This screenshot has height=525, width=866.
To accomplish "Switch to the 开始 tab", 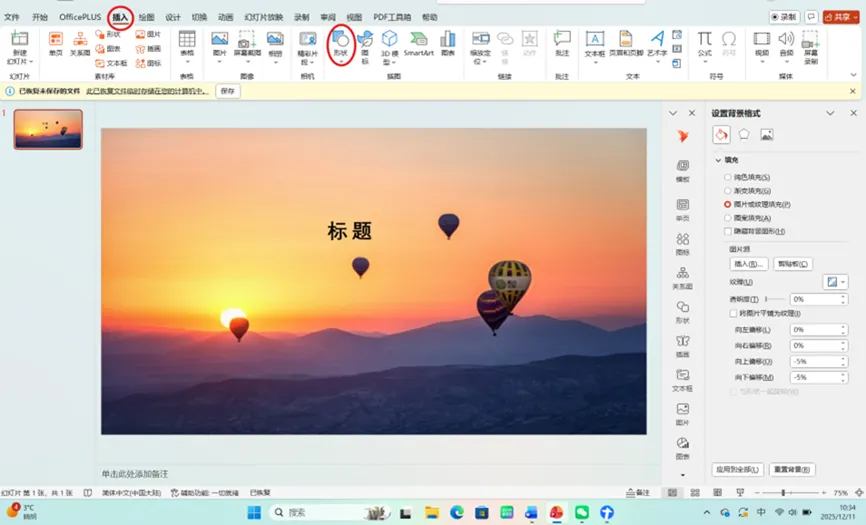I will 40,17.
